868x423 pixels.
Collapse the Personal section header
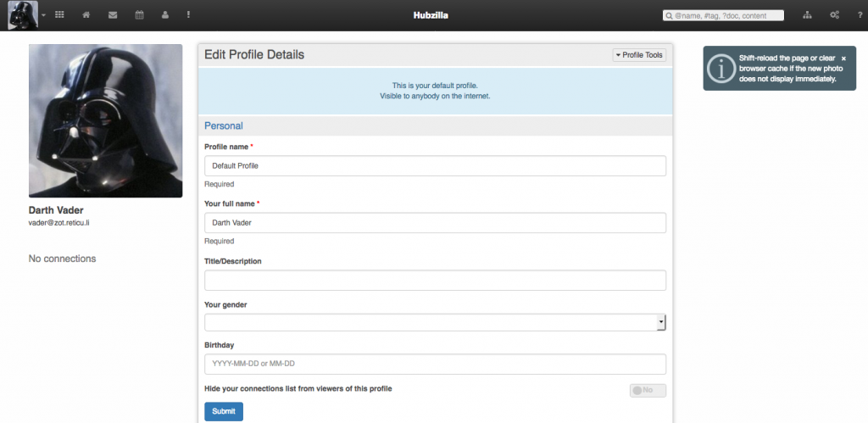tap(224, 125)
